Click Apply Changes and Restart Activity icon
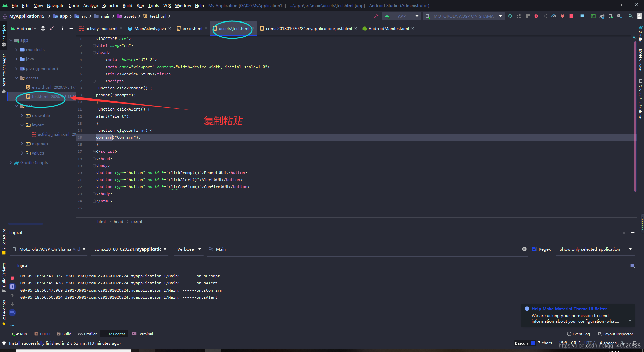Screen dimensions: 644x352 pyautogui.click(x=519, y=16)
